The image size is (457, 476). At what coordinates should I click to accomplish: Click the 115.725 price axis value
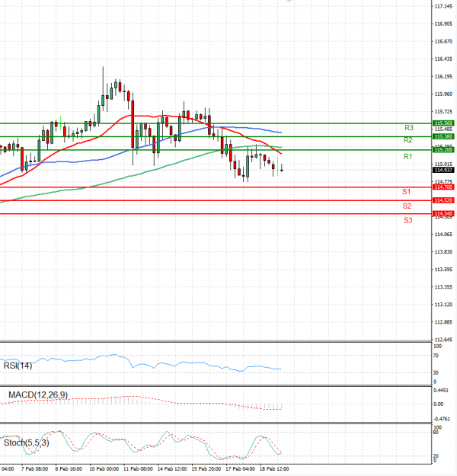click(443, 112)
